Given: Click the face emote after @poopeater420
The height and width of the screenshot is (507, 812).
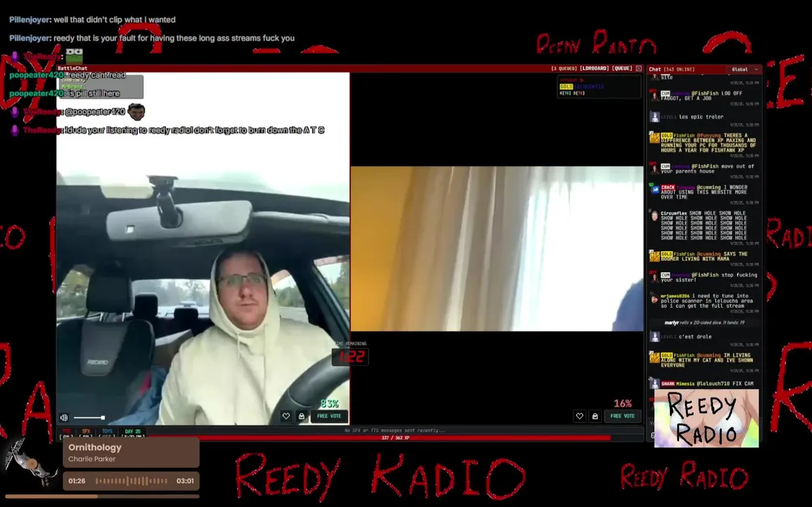Looking at the screenshot, I should (137, 111).
